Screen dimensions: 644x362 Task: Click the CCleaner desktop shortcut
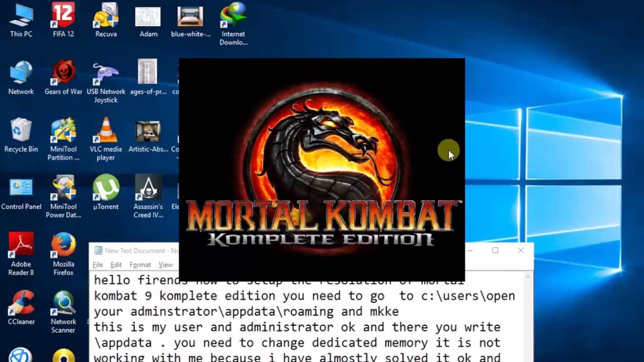click(x=21, y=307)
